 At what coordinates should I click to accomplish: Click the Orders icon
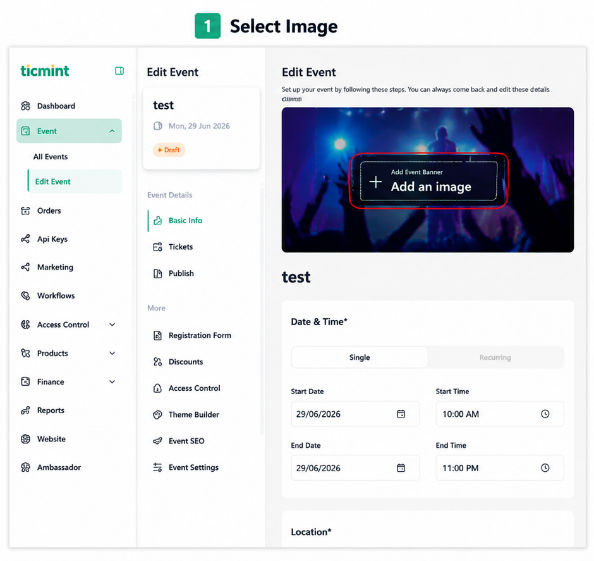(x=25, y=211)
